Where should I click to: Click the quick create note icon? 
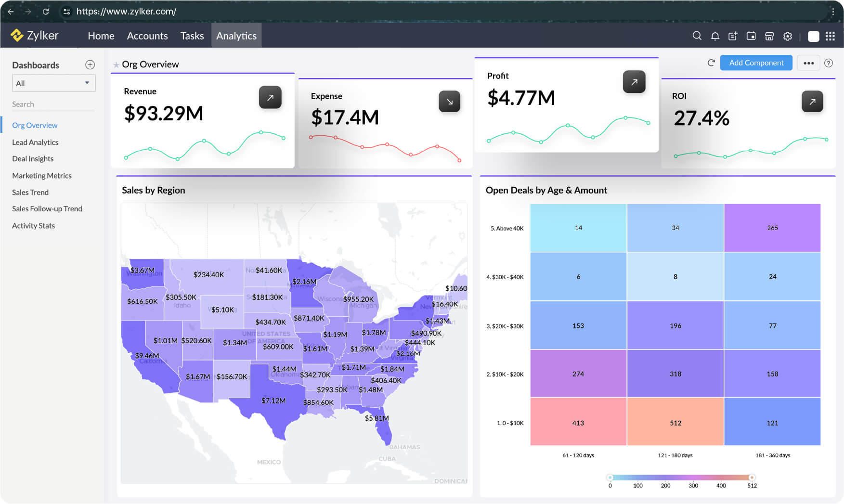(733, 36)
